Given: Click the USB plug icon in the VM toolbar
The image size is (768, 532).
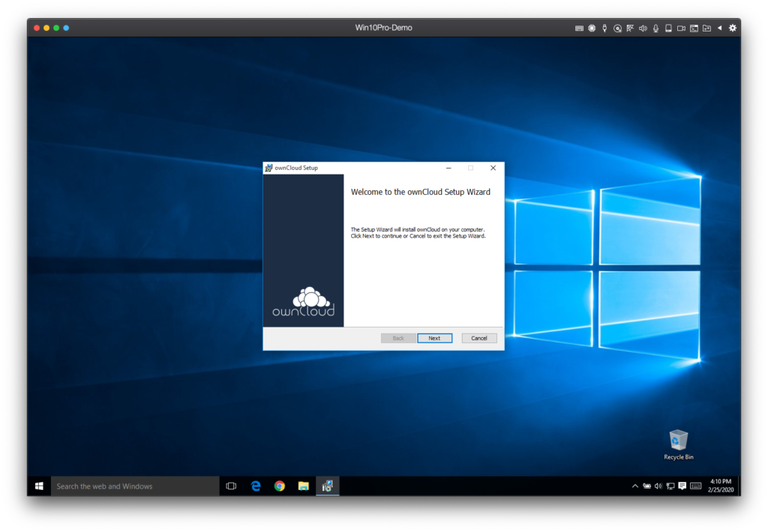Looking at the screenshot, I should pyautogui.click(x=604, y=28).
